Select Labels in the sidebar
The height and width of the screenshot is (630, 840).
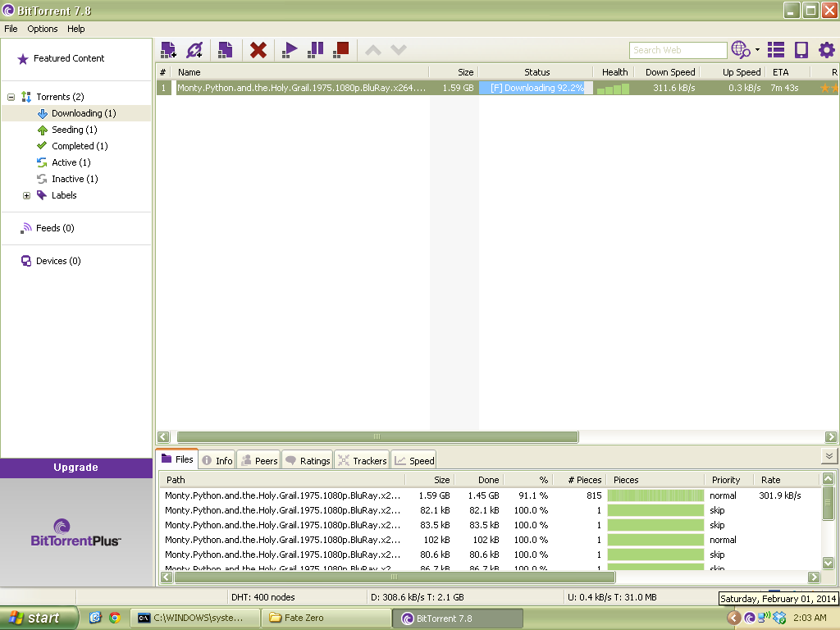point(64,195)
